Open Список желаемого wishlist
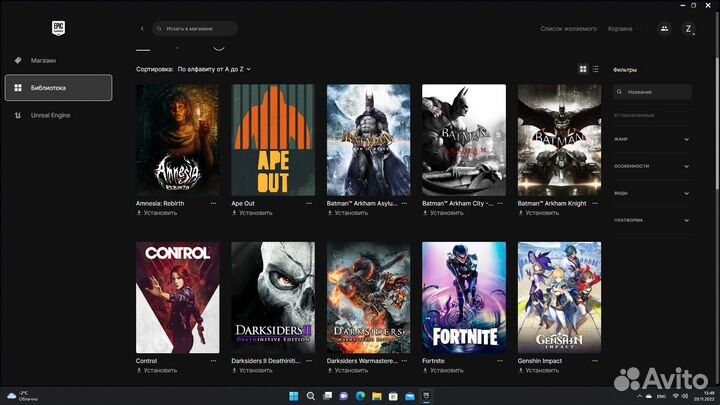The height and width of the screenshot is (405, 720). click(568, 28)
